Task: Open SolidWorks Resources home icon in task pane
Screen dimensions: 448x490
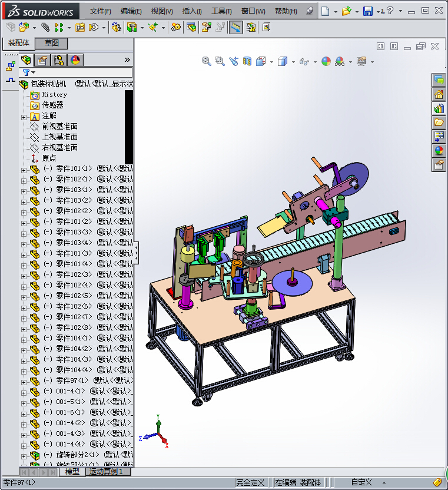Action: (x=439, y=94)
